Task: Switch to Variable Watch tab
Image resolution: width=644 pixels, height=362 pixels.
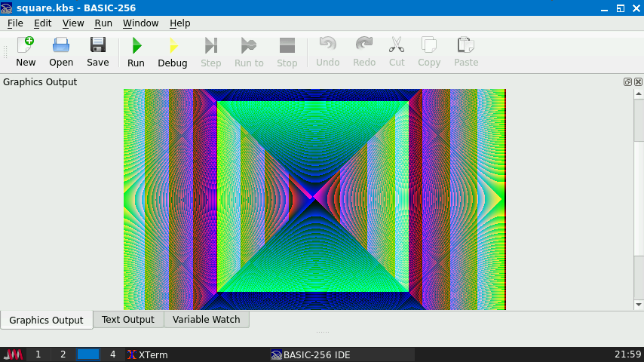Action: click(207, 320)
